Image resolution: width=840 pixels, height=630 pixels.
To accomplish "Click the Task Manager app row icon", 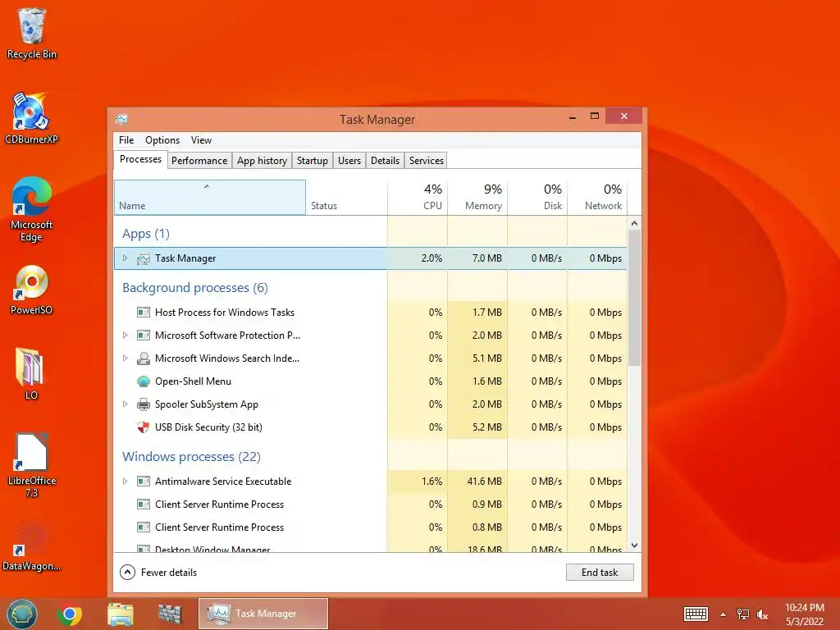I will (143, 258).
